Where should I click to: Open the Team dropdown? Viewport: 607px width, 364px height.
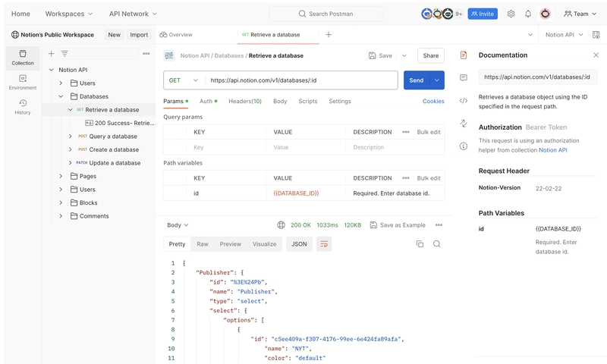pyautogui.click(x=580, y=14)
